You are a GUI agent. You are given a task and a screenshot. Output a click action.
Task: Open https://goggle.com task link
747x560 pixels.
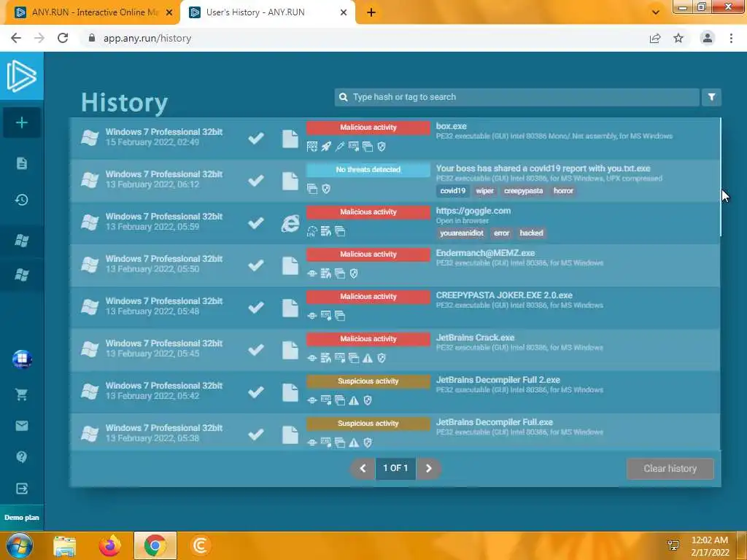[473, 211]
